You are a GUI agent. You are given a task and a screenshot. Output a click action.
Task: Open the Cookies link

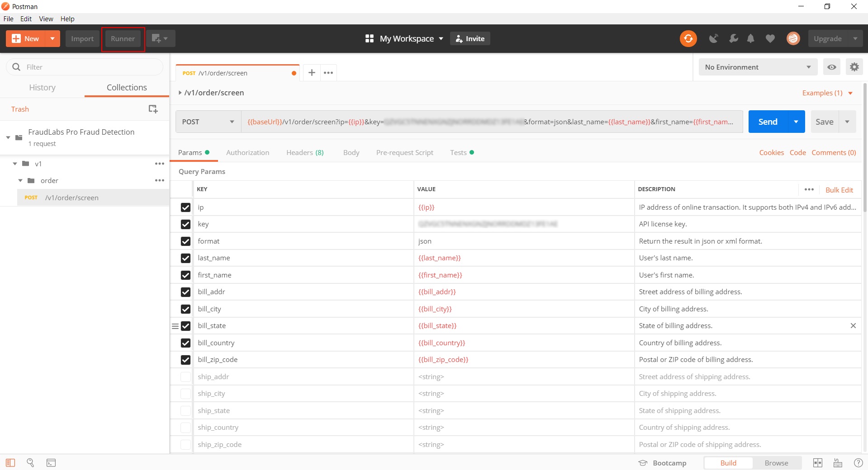(x=771, y=152)
